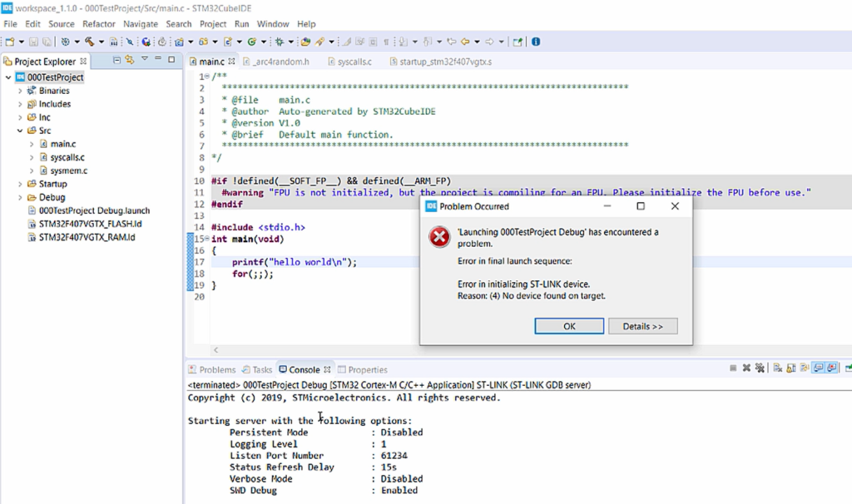This screenshot has height=504, width=852.
Task: Expand the Debug folder node
Action: [x=20, y=197]
